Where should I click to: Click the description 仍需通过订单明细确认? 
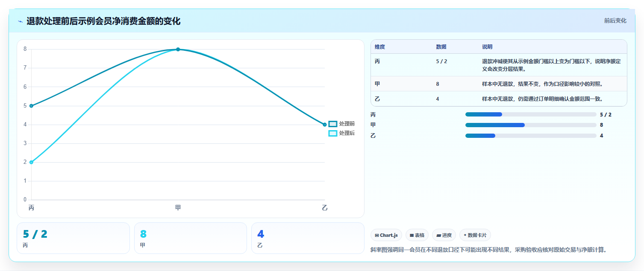click(x=543, y=99)
